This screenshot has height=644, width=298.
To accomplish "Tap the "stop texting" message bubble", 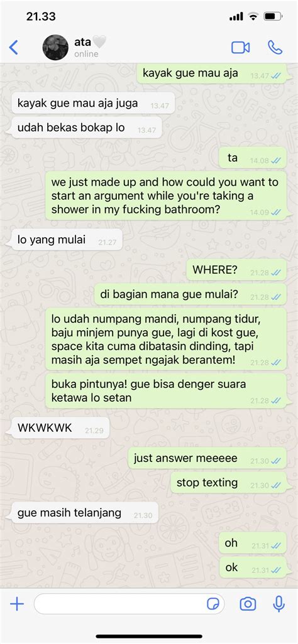I will point(228,483).
